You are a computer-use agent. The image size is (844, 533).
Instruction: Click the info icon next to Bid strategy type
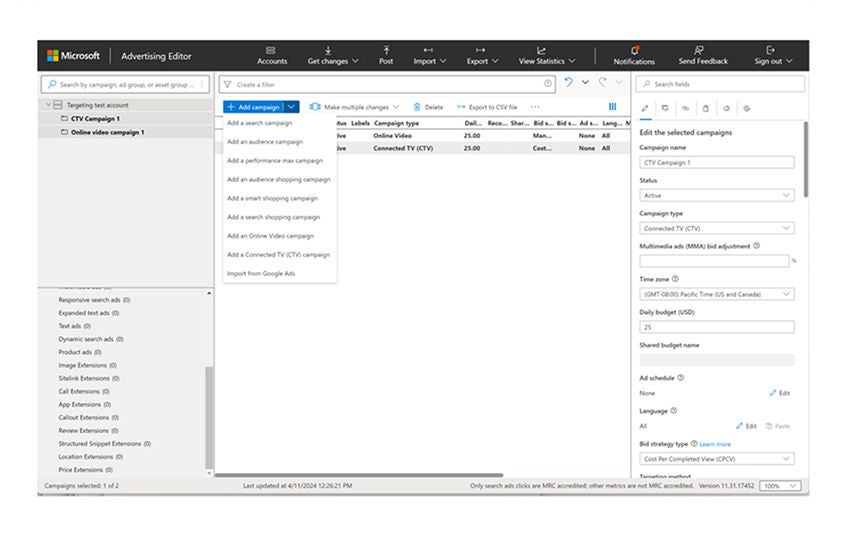(x=694, y=444)
